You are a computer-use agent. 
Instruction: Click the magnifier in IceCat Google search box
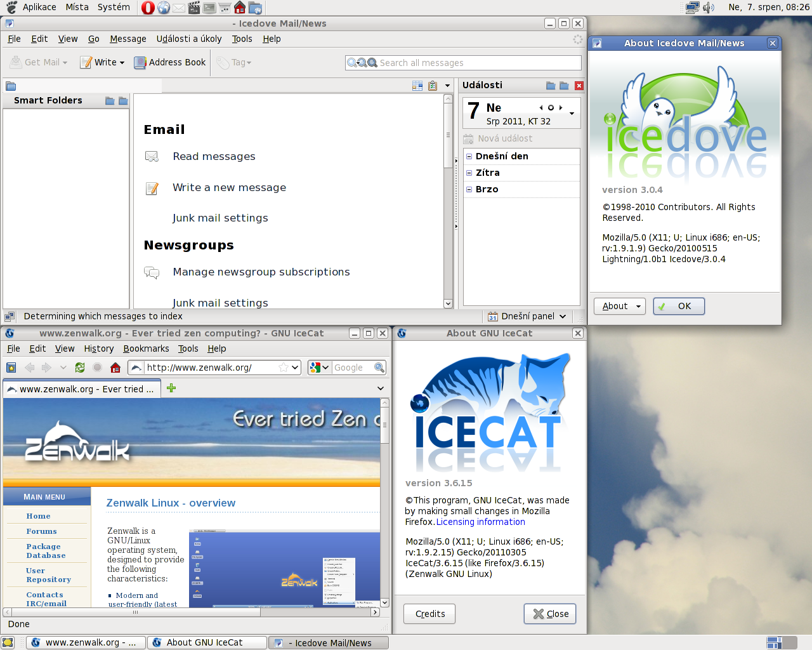[379, 368]
